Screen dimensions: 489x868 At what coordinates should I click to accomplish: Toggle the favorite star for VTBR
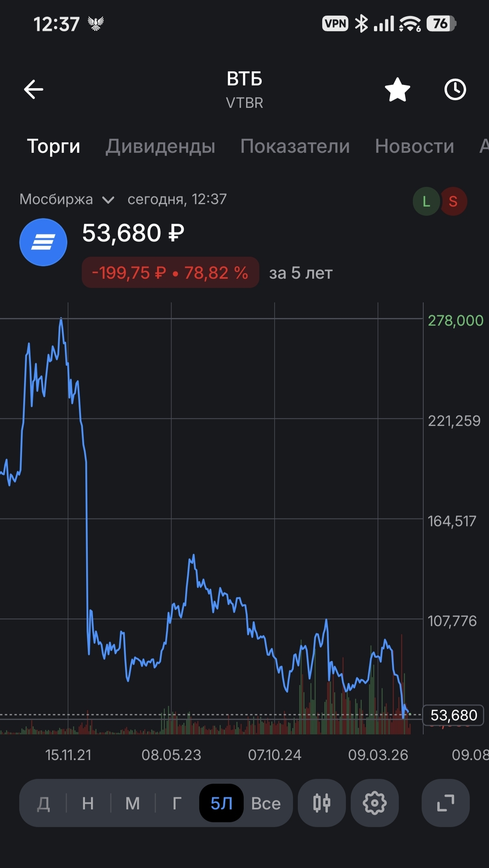pyautogui.click(x=397, y=89)
